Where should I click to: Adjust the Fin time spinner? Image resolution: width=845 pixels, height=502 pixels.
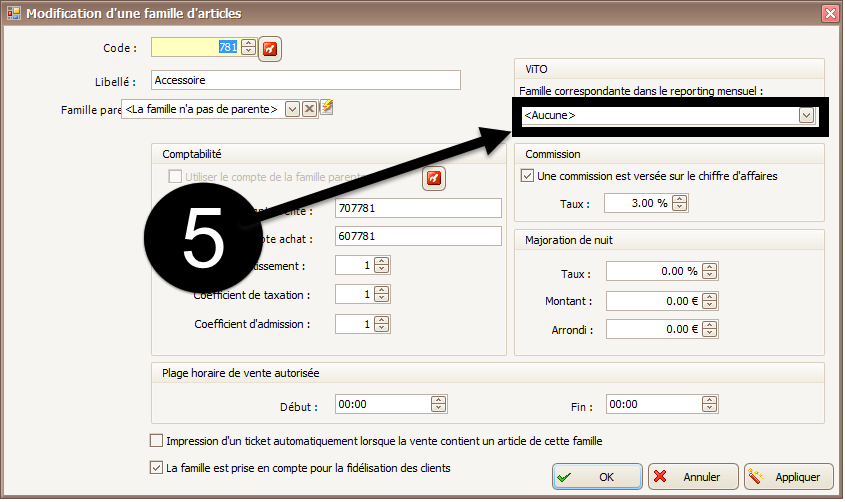(710, 404)
